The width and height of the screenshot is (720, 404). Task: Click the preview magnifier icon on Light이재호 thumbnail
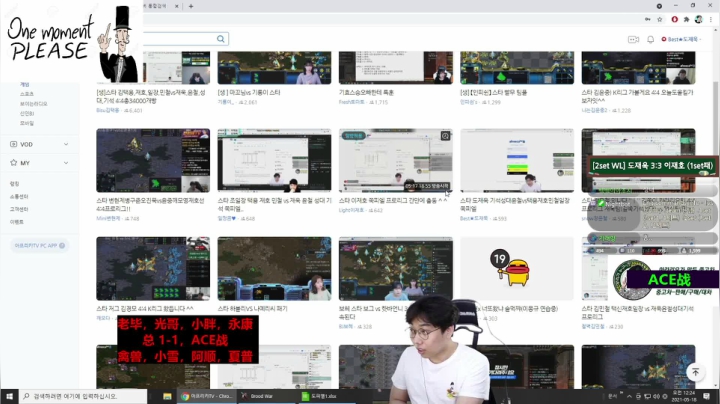click(445, 136)
